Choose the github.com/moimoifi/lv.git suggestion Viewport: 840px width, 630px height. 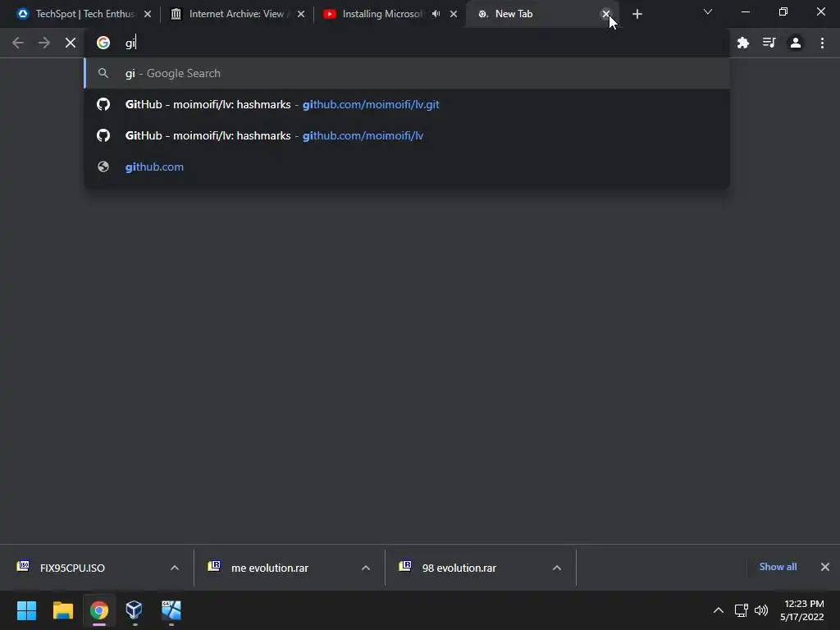407,104
